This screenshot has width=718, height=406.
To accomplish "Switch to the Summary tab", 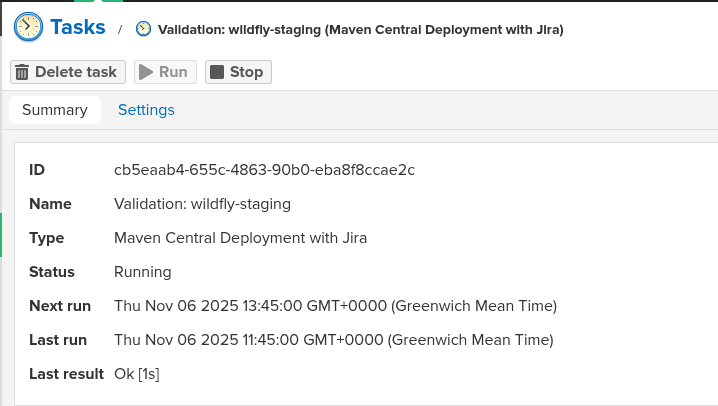I will pyautogui.click(x=55, y=110).
